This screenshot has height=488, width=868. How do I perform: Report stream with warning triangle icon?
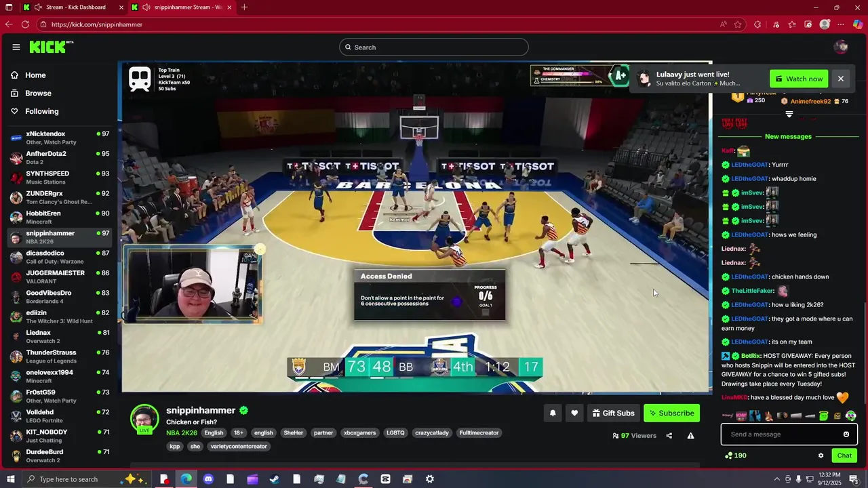pos(690,436)
